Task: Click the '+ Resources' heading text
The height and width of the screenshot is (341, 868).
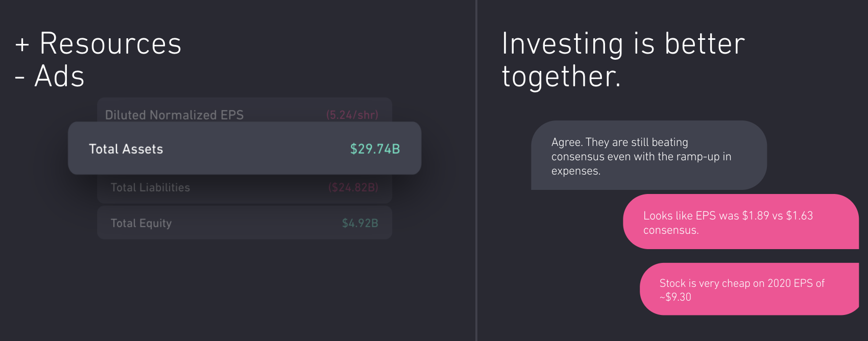Action: click(110, 43)
